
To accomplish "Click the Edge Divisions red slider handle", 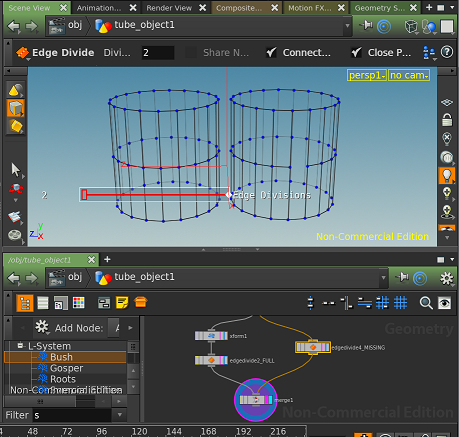I will point(84,195).
